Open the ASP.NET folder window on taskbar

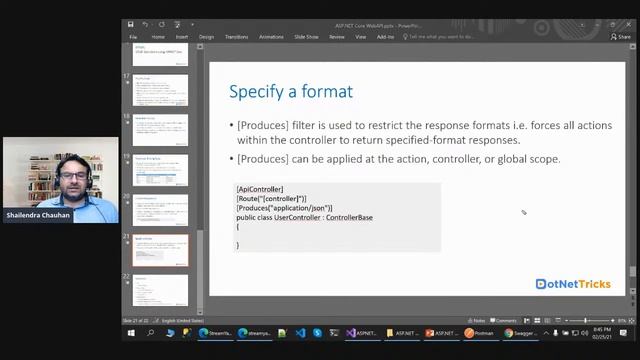coord(402,333)
